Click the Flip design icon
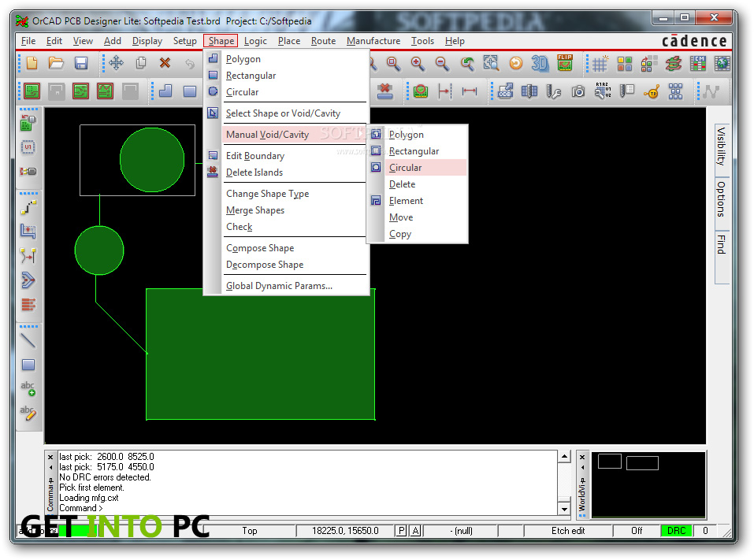Screen dimensions: 754x560 [565, 63]
